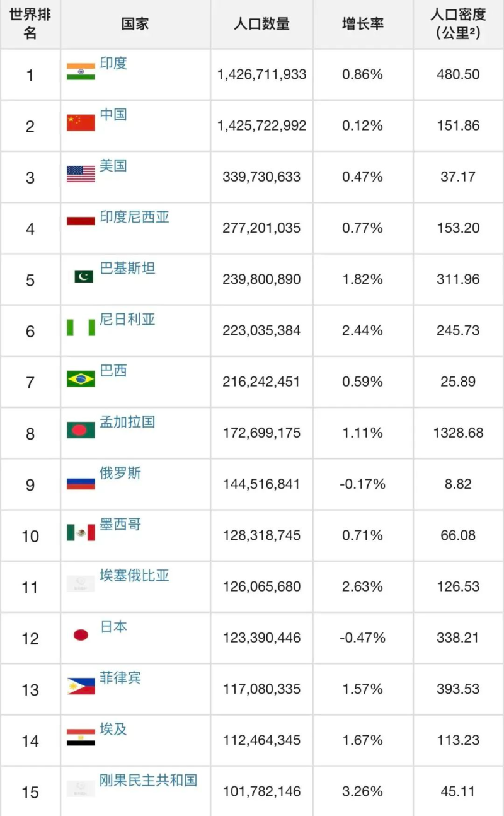Click the India flag icon
The width and height of the screenshot is (504, 816).
(x=81, y=71)
